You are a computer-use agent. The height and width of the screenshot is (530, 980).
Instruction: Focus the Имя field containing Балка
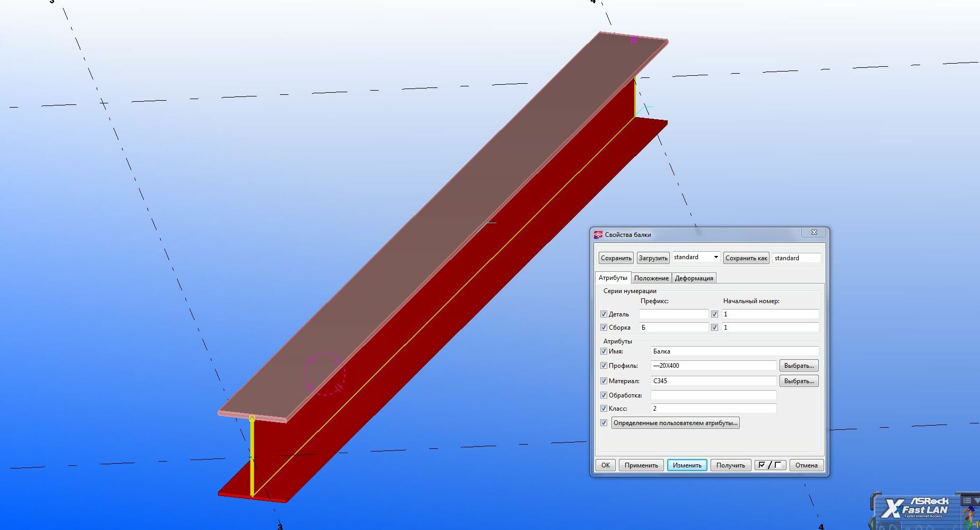click(734, 351)
